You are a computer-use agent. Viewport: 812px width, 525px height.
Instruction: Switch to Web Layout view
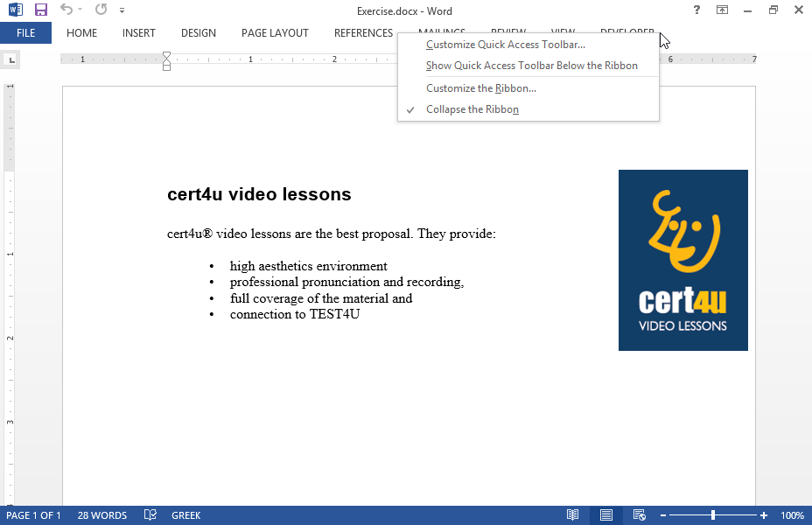point(639,515)
